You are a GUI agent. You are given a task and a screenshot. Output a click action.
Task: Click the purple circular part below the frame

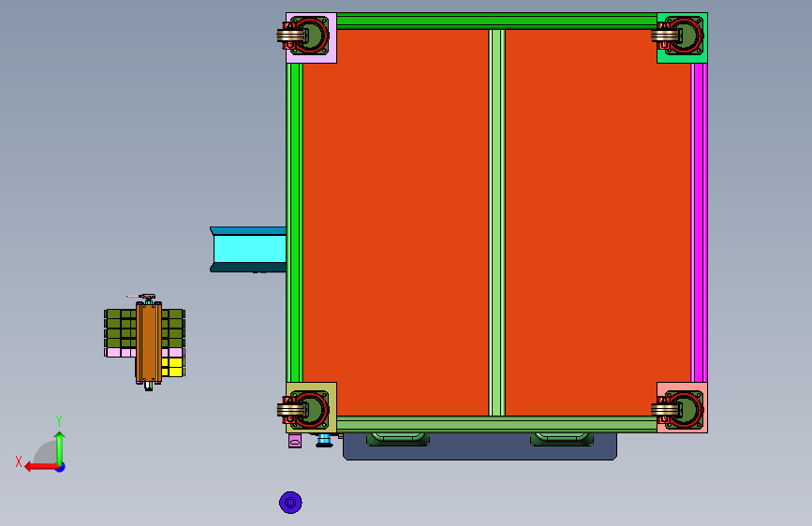[x=290, y=503]
